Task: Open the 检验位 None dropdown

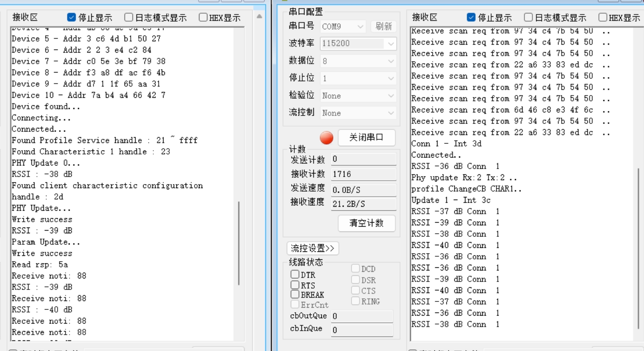Action: pos(358,96)
